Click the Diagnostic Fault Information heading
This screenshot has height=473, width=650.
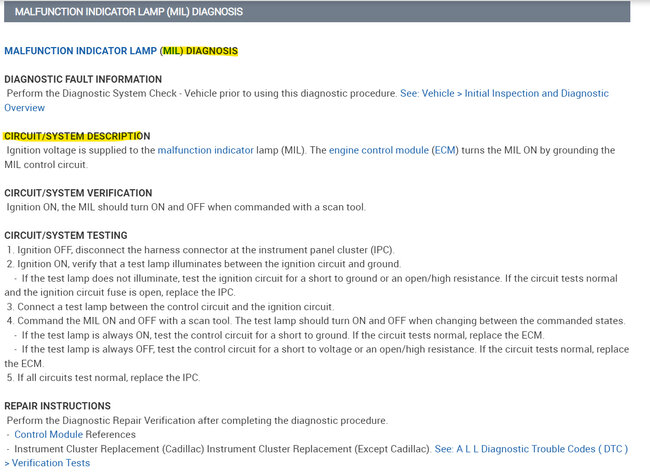(x=83, y=79)
